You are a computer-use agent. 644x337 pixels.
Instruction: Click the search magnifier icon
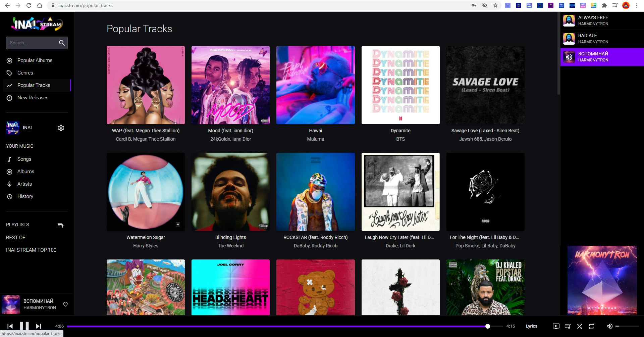point(62,43)
